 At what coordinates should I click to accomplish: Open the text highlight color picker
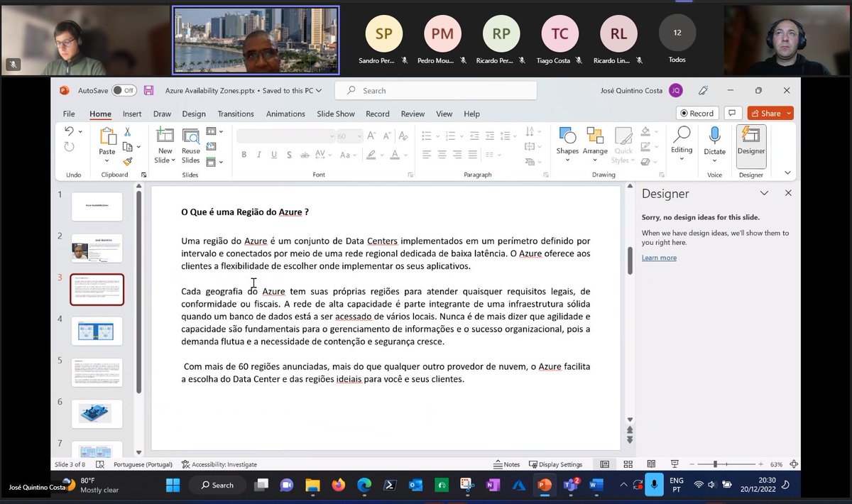click(375, 155)
